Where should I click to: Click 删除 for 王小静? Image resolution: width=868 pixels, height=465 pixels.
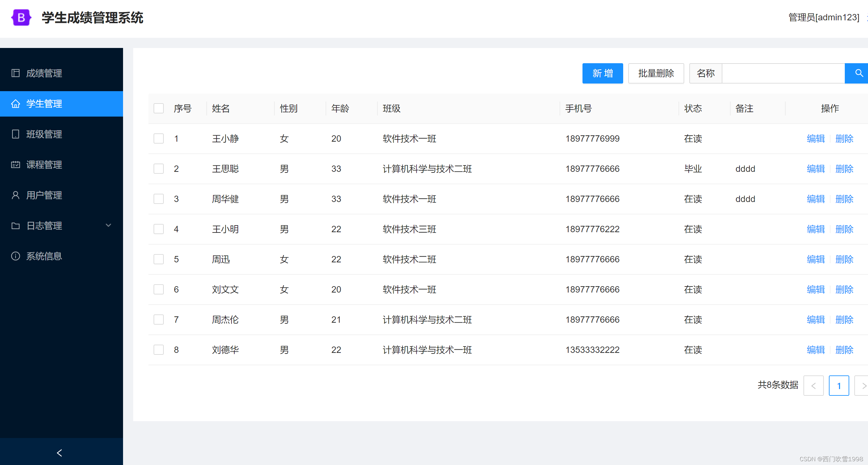click(x=844, y=138)
